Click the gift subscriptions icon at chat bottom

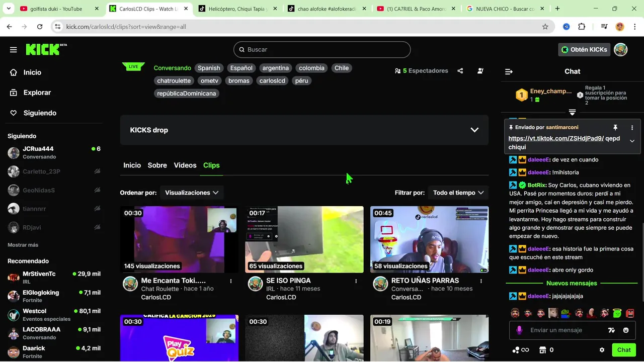[x=542, y=350]
